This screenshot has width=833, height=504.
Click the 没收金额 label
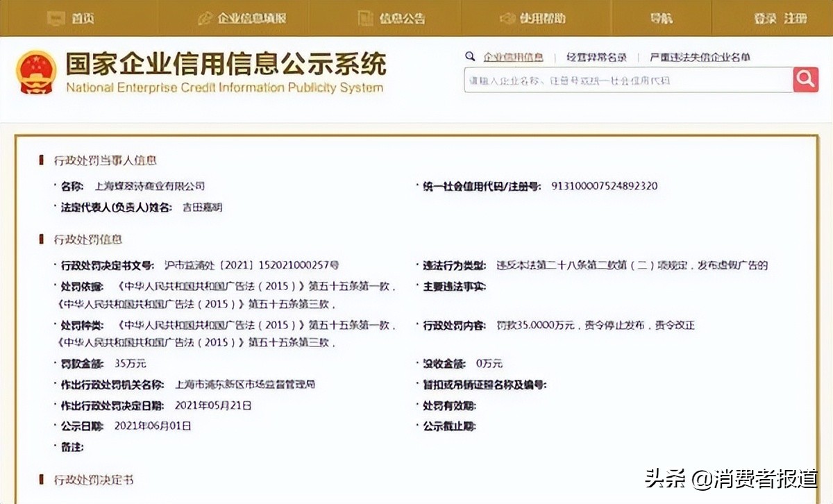tap(444, 364)
